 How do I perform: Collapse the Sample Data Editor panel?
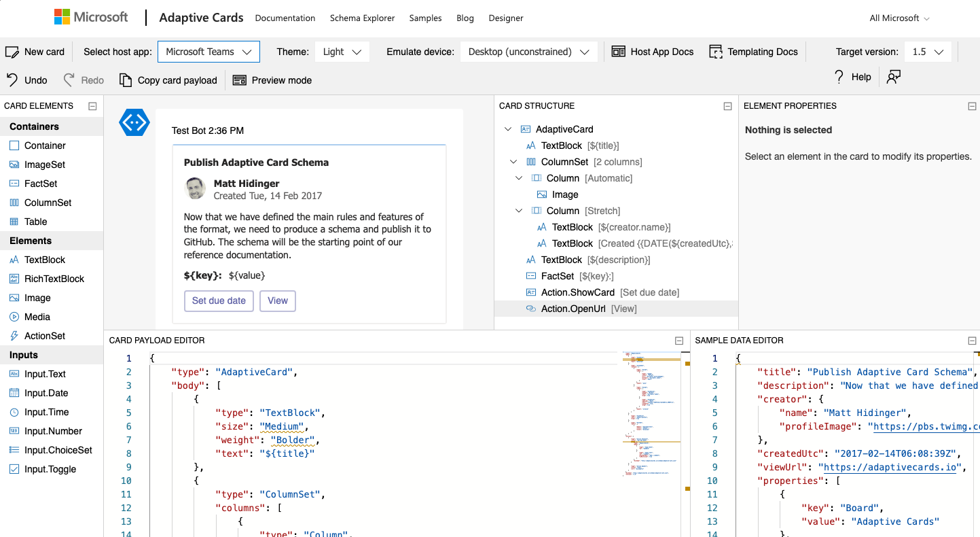click(x=972, y=341)
